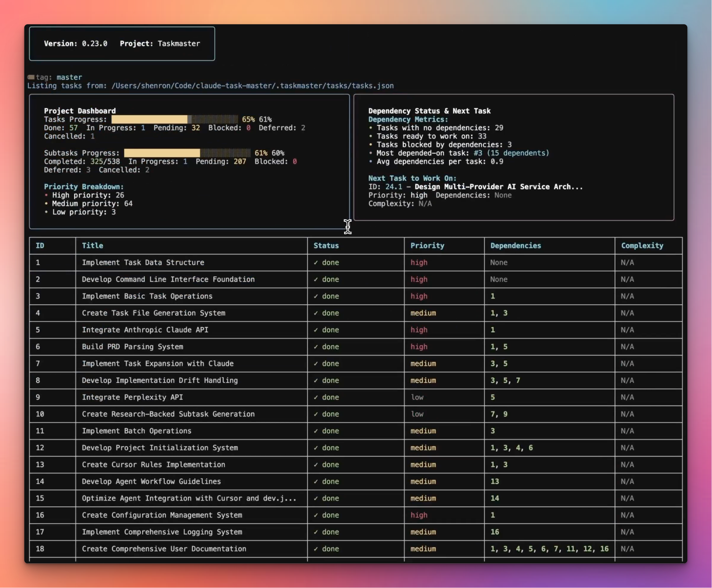Click the Priority column header

click(427, 246)
